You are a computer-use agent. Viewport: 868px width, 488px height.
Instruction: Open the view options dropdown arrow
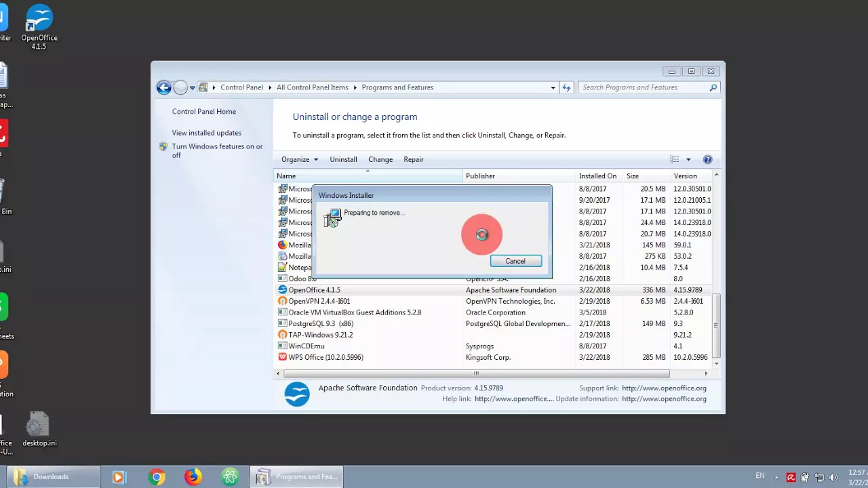click(x=688, y=159)
